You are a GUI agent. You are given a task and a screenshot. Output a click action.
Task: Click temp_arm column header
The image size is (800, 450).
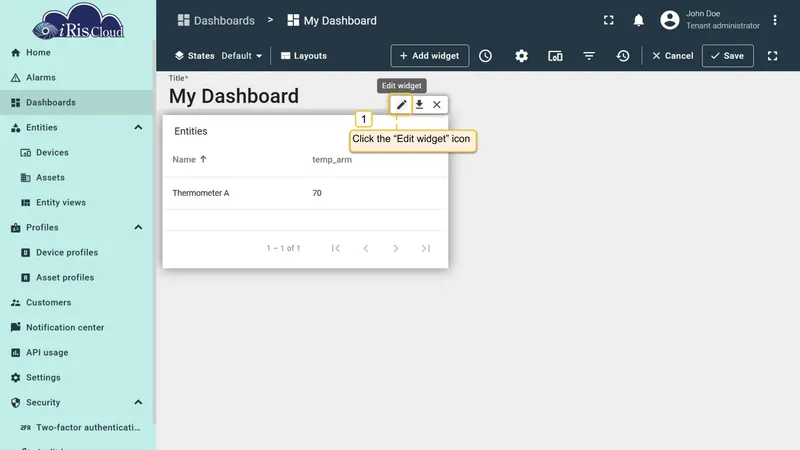click(332, 160)
